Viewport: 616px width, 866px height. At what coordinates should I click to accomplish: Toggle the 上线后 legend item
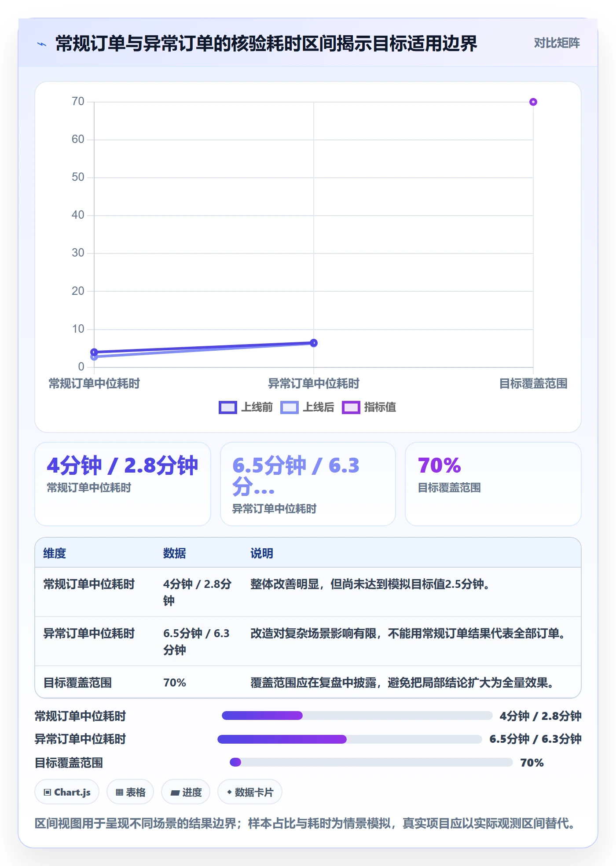click(x=307, y=407)
